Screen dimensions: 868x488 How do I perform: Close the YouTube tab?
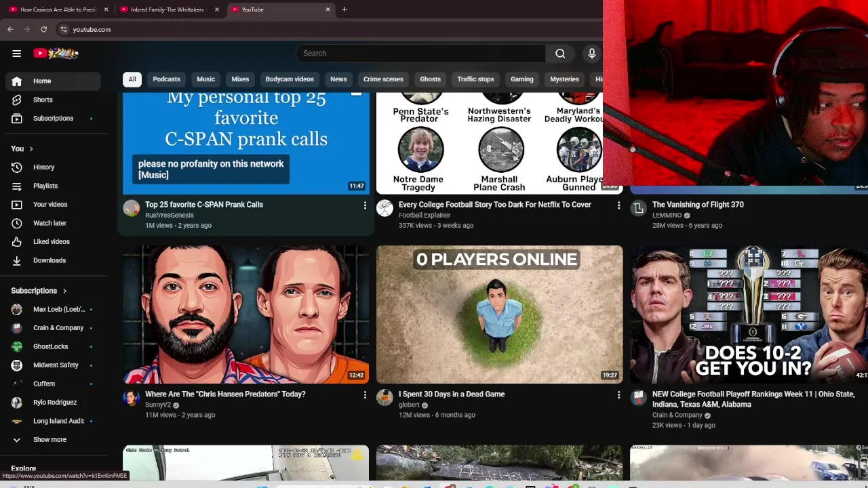[328, 9]
